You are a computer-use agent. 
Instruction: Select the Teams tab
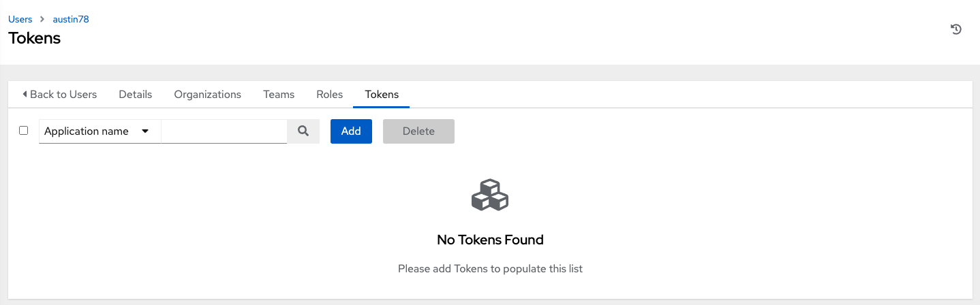coord(279,95)
